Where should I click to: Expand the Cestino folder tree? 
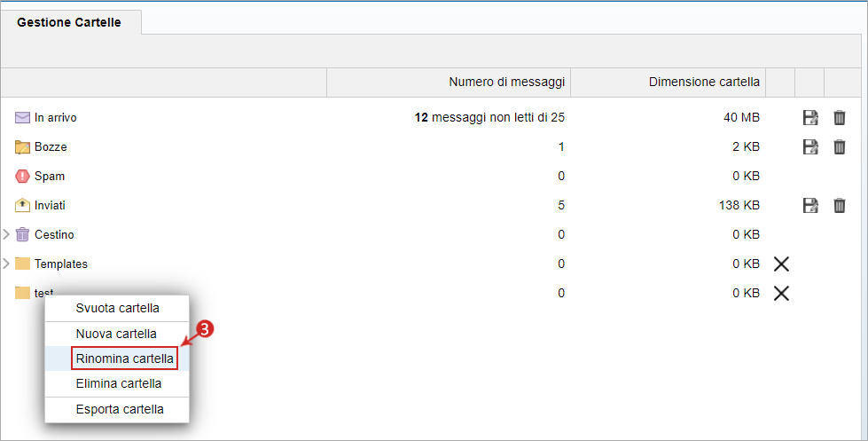[x=6, y=234]
